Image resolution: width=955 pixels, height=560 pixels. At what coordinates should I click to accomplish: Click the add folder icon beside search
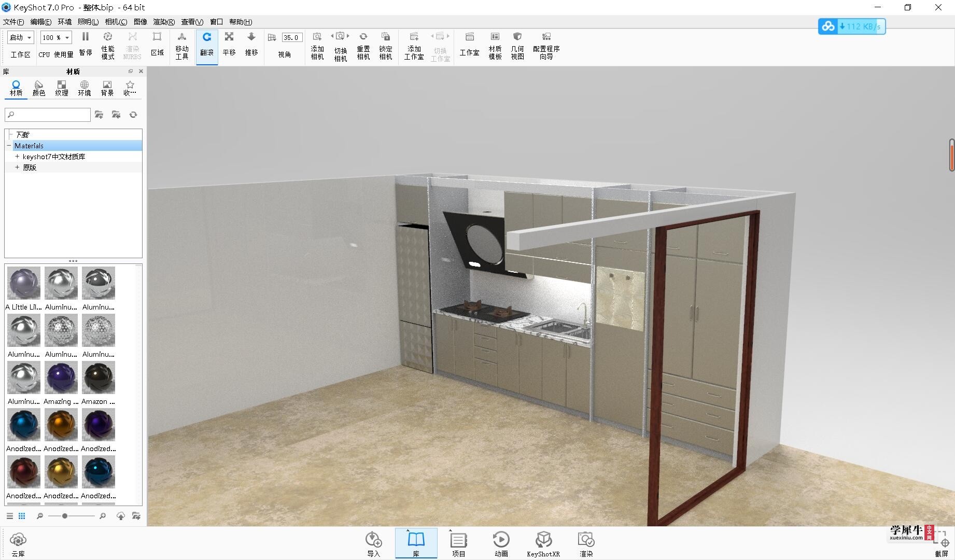pos(99,115)
